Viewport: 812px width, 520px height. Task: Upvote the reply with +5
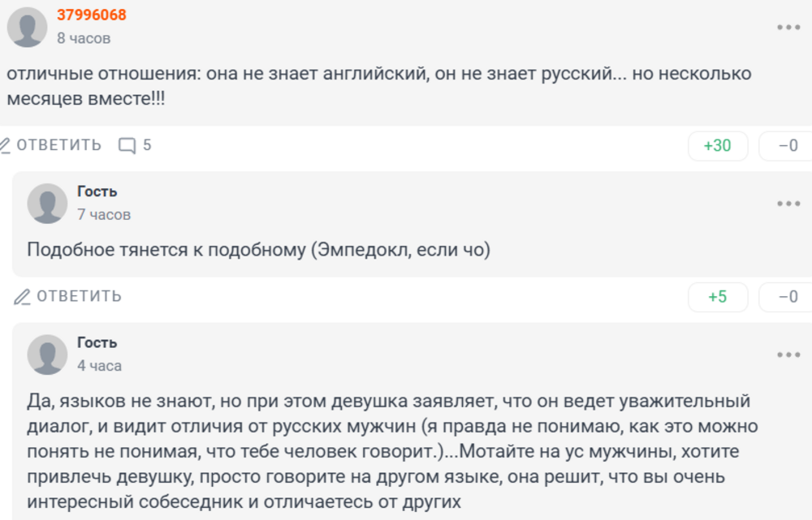pyautogui.click(x=717, y=297)
